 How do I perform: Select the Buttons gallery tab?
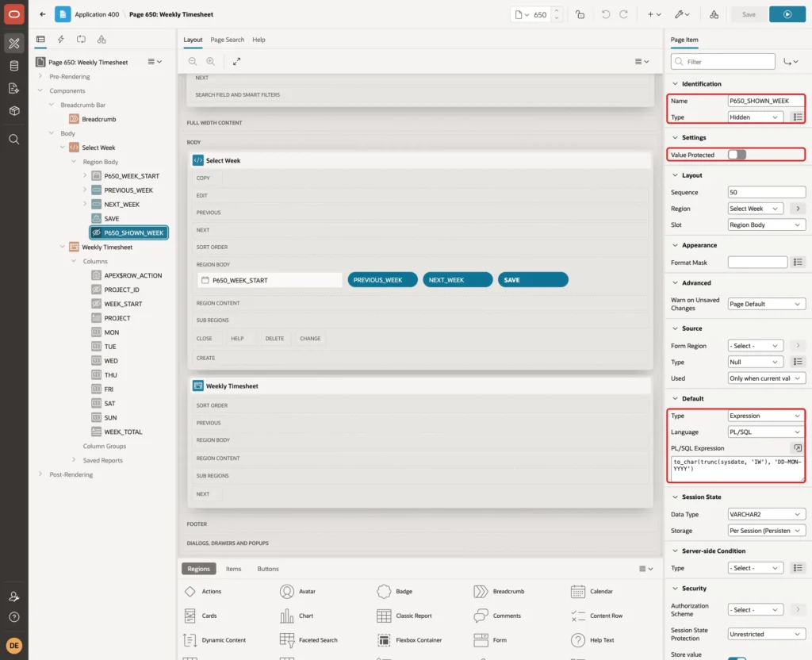tap(268, 569)
